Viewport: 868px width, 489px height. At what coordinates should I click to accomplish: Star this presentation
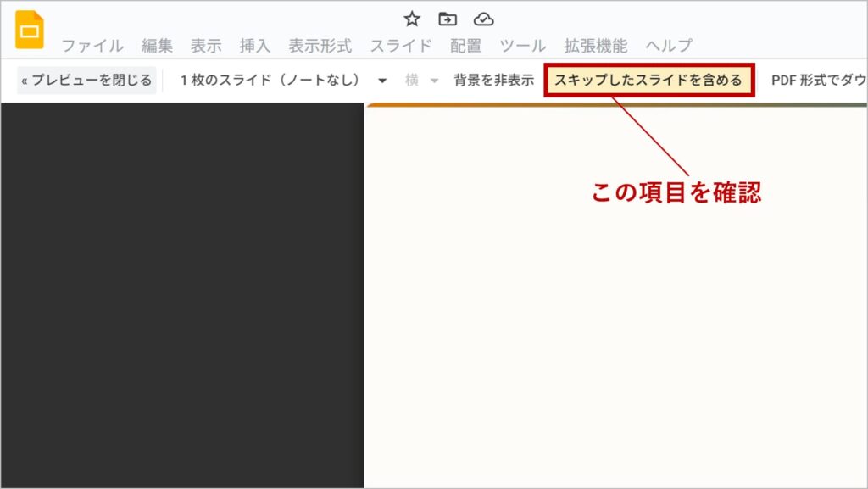pyautogui.click(x=412, y=19)
